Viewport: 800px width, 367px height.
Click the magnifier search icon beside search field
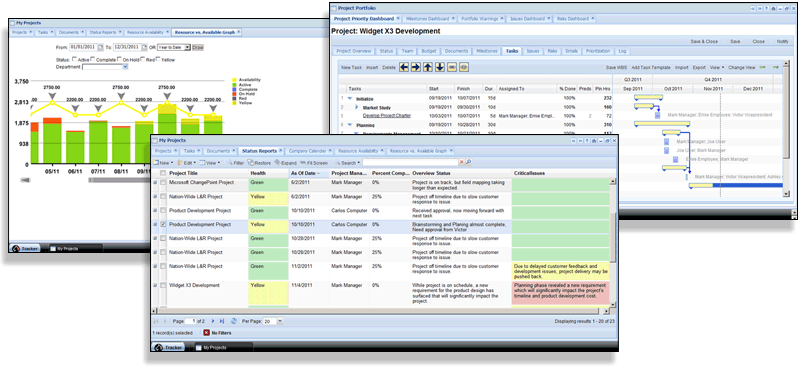[468, 162]
